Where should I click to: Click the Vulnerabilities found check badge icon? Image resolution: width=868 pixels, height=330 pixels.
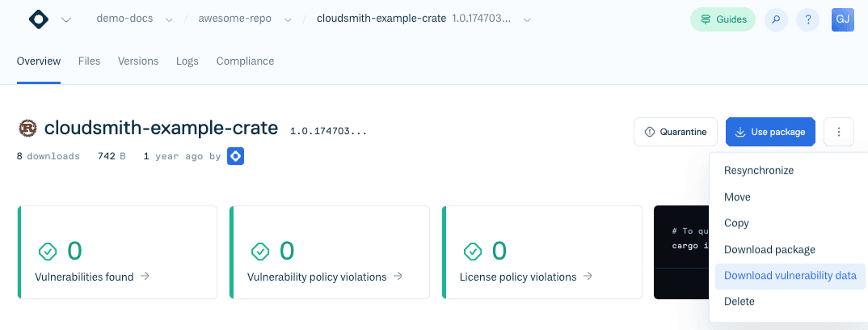pyautogui.click(x=48, y=252)
